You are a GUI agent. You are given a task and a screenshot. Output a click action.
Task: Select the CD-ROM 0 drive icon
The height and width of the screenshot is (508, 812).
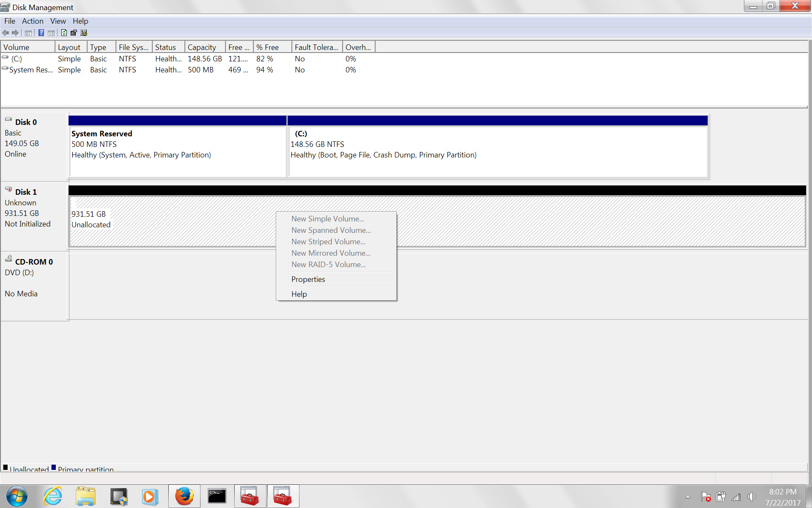pyautogui.click(x=8, y=258)
